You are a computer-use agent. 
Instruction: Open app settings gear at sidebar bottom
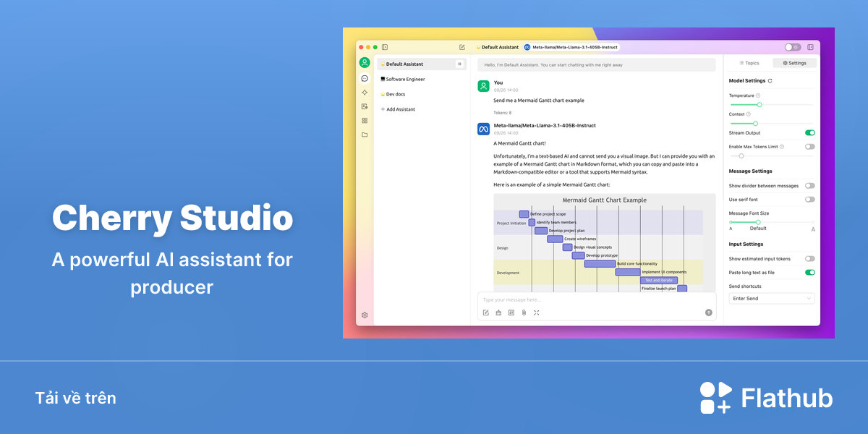pyautogui.click(x=365, y=315)
